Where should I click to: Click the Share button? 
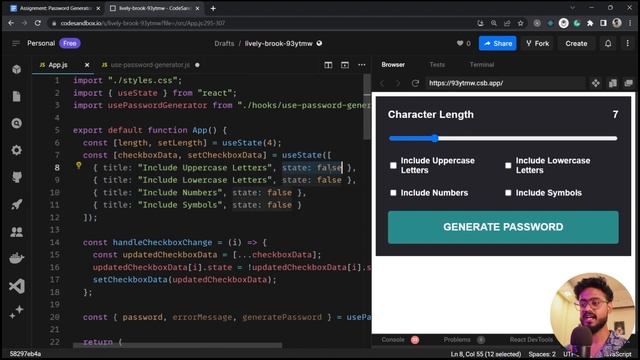coord(498,43)
